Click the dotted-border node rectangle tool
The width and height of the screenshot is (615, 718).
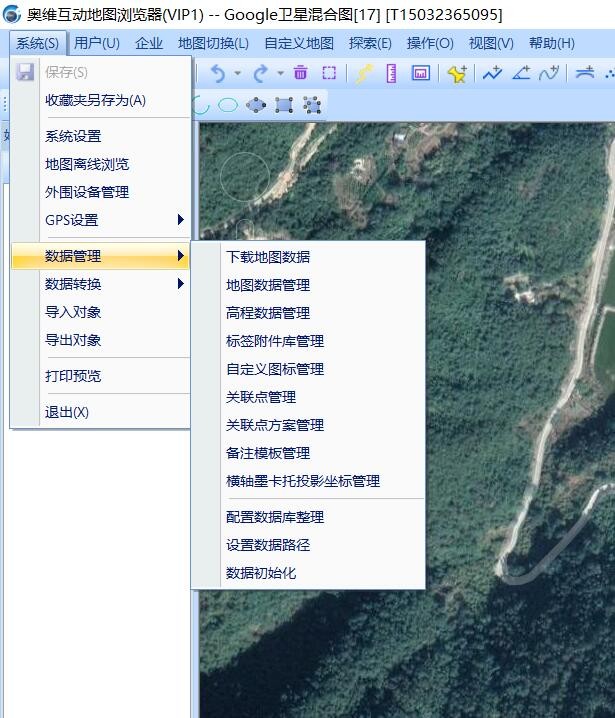click(312, 105)
